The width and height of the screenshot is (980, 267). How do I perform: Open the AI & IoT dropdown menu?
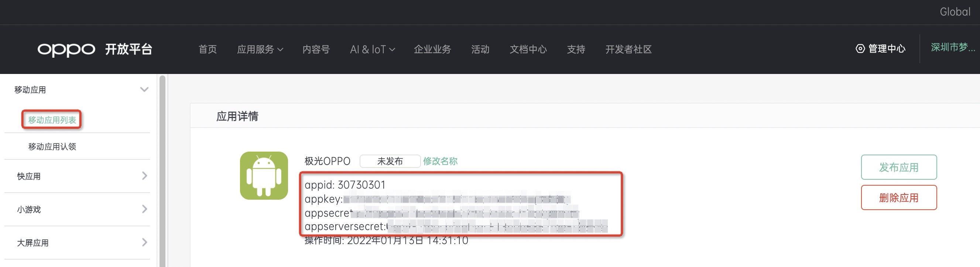click(373, 50)
